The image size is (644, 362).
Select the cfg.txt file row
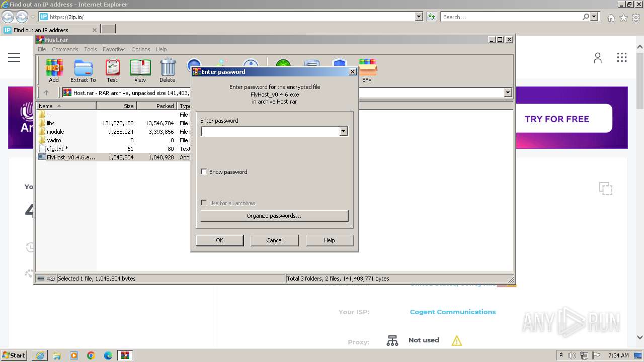point(114,149)
